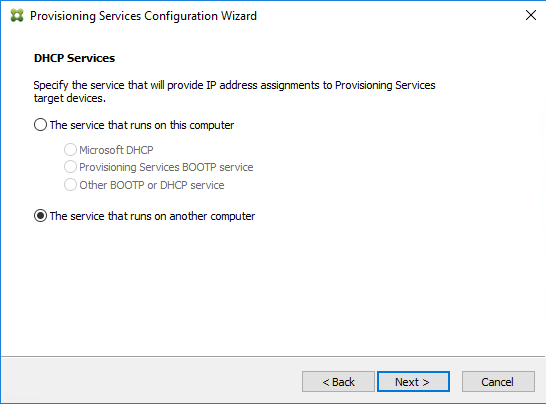
Task: Choose Other BOOTP or DHCP service radio circle
Action: (70, 185)
